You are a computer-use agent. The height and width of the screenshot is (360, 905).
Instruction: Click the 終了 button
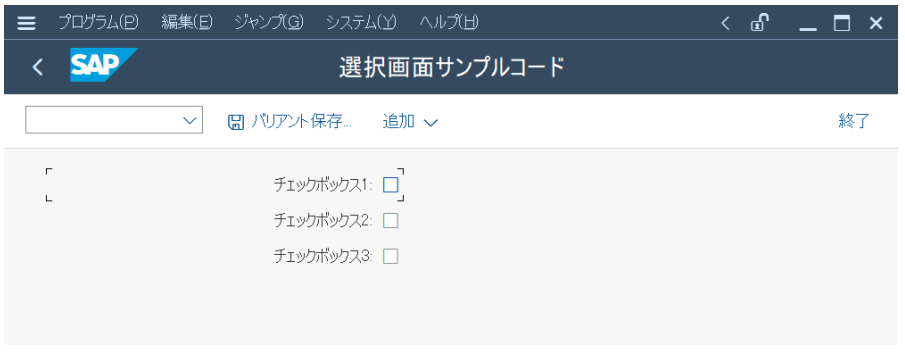click(854, 121)
